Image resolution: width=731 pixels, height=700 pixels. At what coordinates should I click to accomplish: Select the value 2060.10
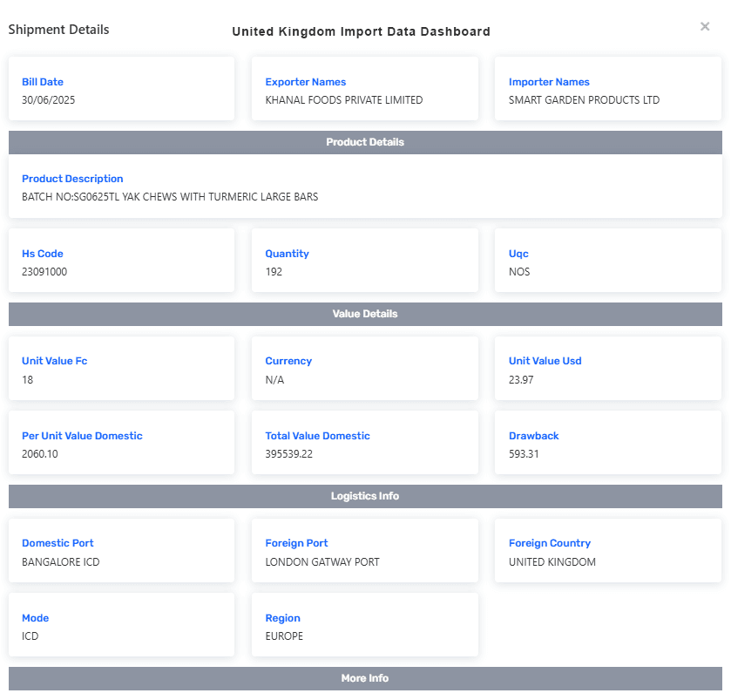[39, 454]
